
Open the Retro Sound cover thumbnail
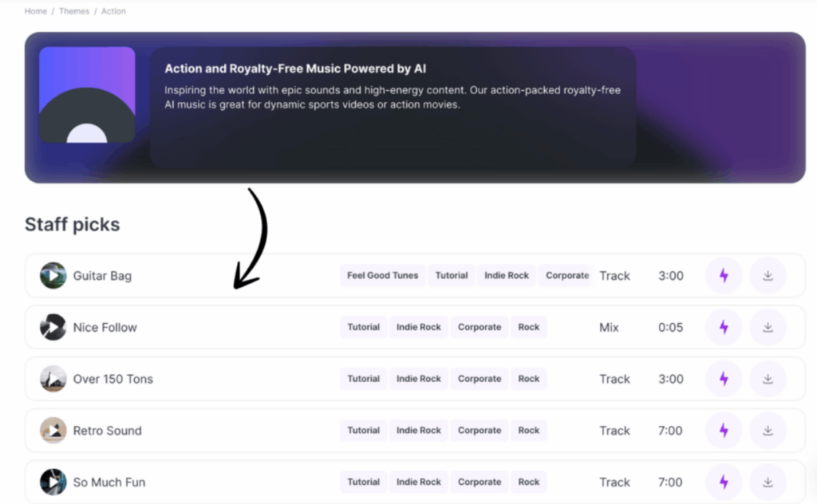pos(53,431)
